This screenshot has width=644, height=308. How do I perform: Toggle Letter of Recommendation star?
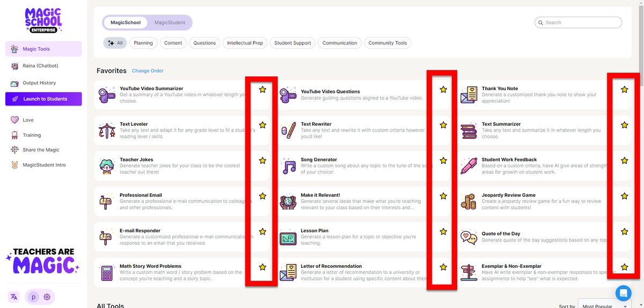[x=443, y=267]
